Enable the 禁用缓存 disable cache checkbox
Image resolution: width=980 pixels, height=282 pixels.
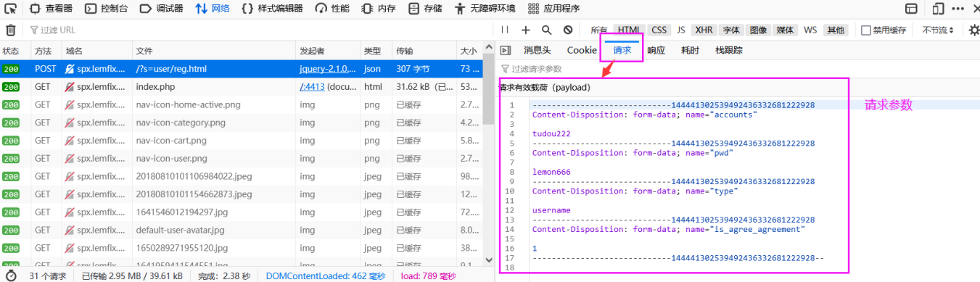tap(865, 30)
